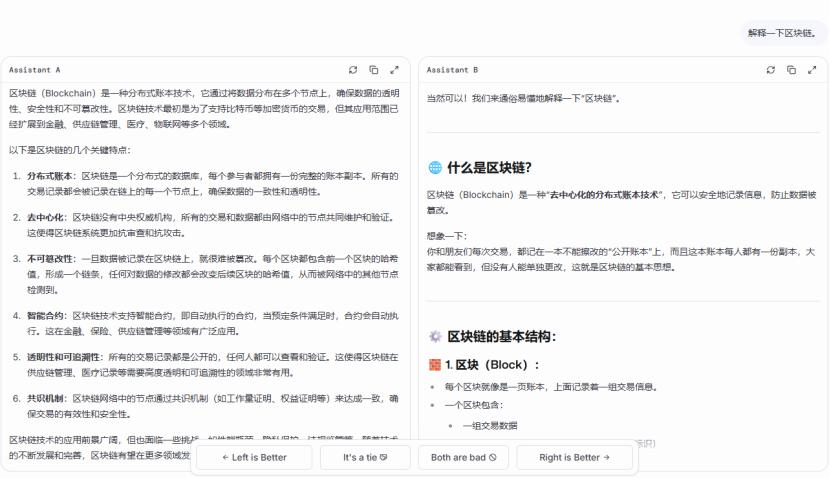
Task: Vote It's a tie
Action: (365, 457)
